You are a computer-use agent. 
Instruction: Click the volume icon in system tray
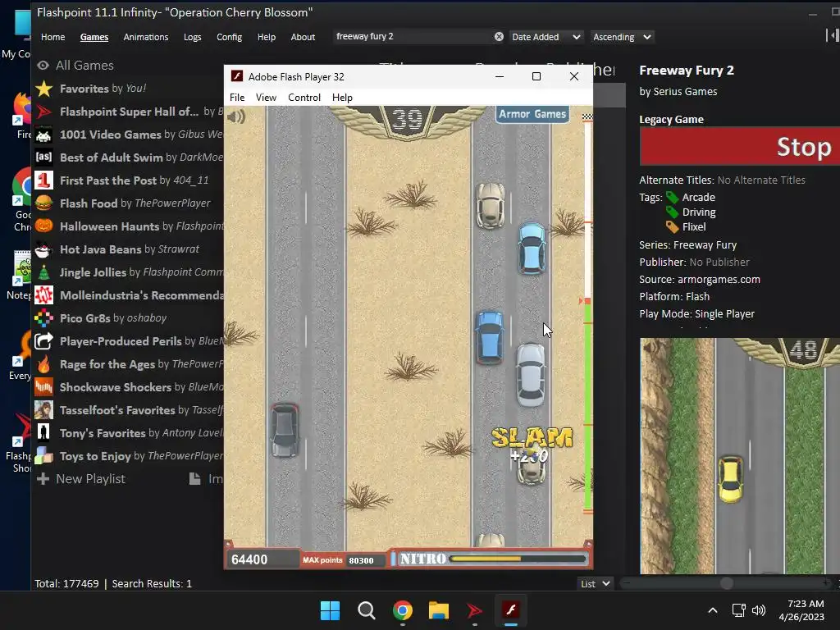point(759,610)
